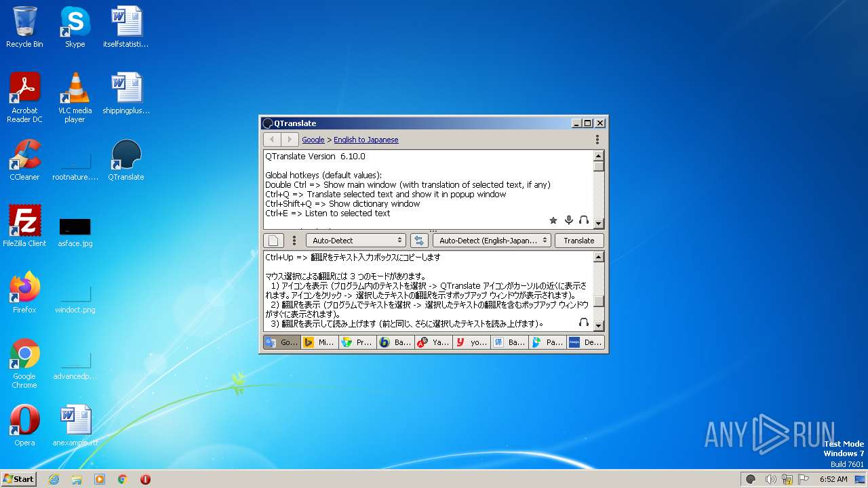The image size is (868, 488).
Task: Click the Translate button
Action: click(x=579, y=241)
